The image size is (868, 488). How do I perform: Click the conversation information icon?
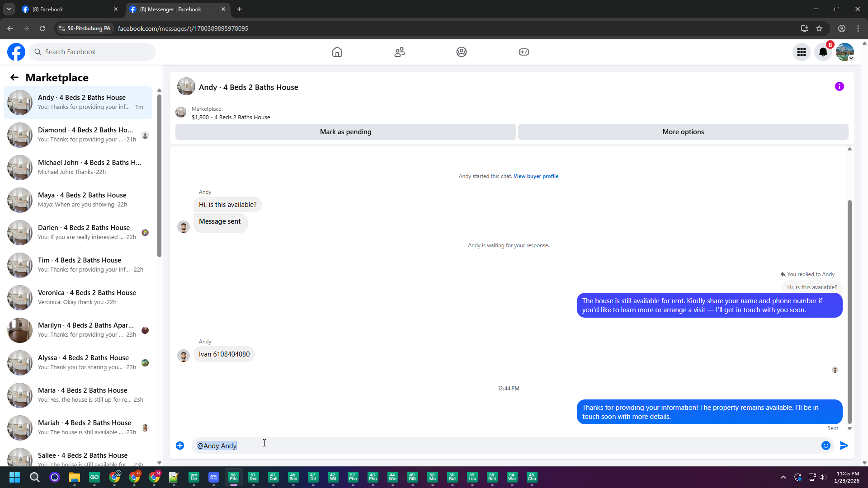tap(839, 86)
